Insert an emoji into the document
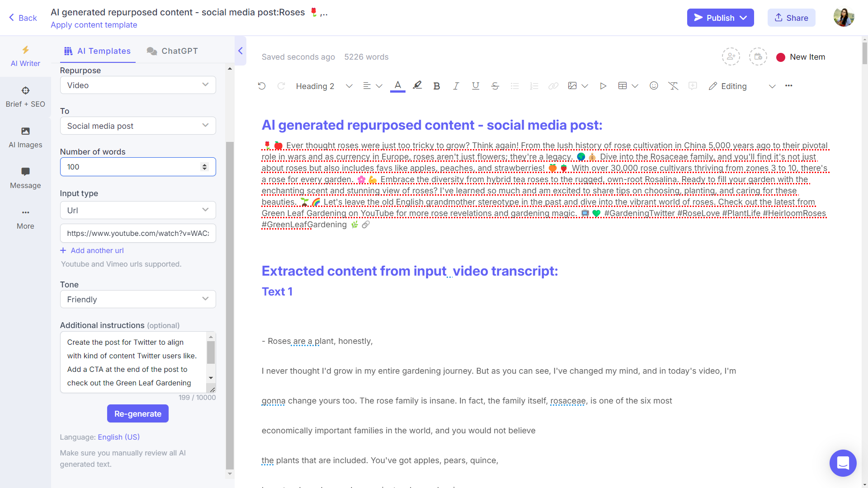This screenshot has width=868, height=488. pos(654,85)
